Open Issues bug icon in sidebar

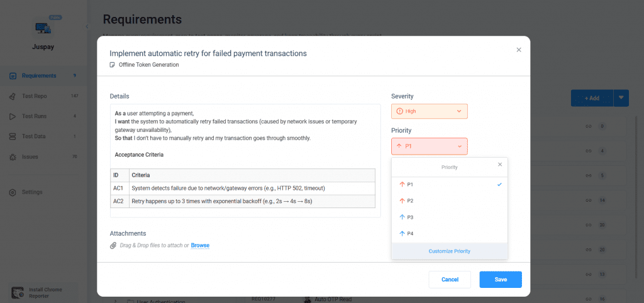click(x=13, y=157)
